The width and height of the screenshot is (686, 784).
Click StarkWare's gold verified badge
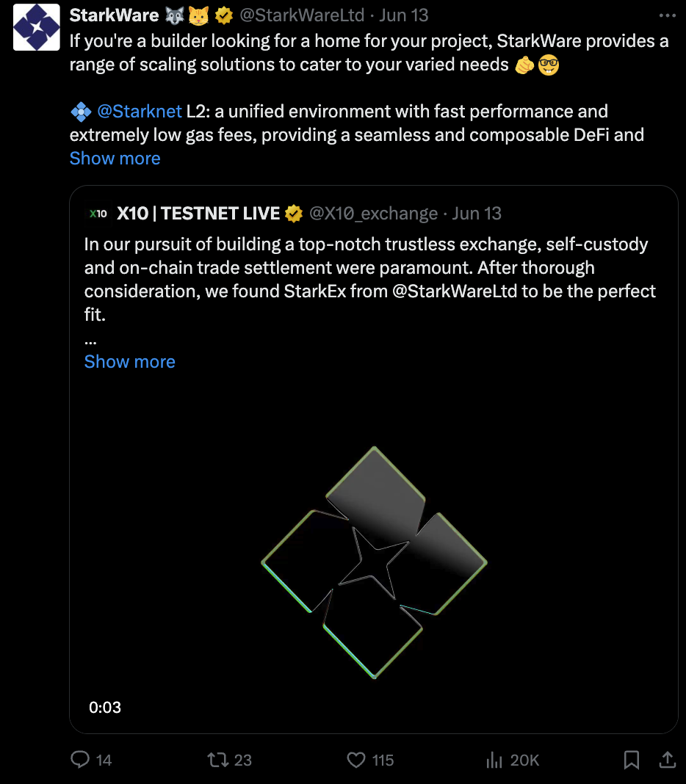pos(223,15)
